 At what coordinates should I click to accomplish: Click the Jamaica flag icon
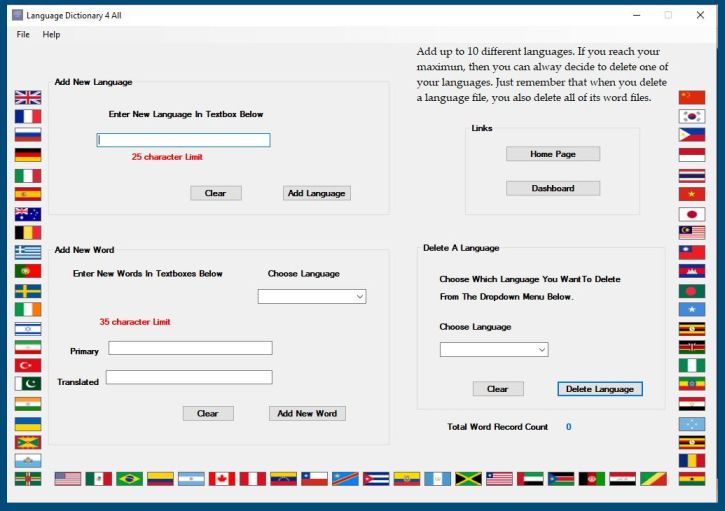tap(468, 479)
